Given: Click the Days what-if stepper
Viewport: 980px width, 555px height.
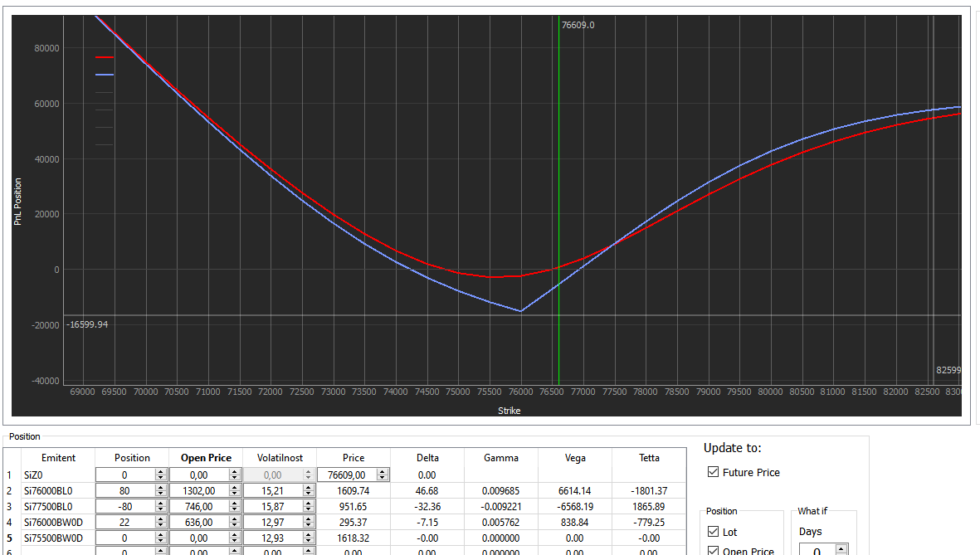Looking at the screenshot, I should pos(842,550).
